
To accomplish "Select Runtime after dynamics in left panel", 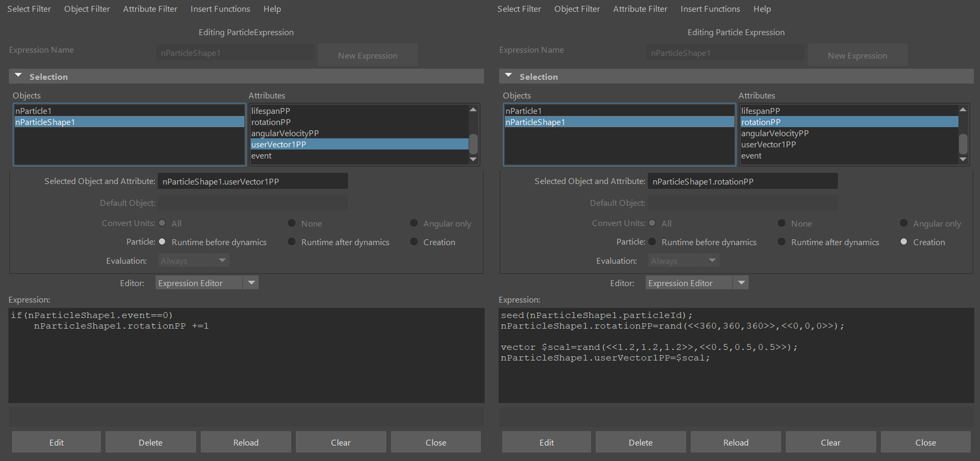I will [291, 241].
